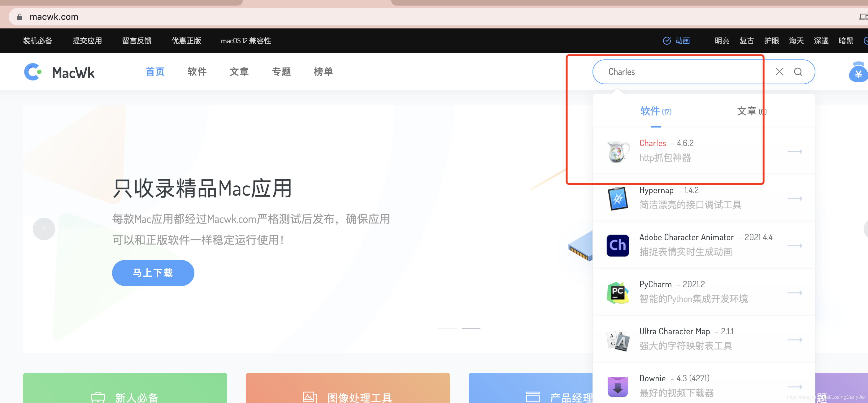Open the 榜单 nav menu
Image resolution: width=868 pixels, height=403 pixels.
(323, 71)
